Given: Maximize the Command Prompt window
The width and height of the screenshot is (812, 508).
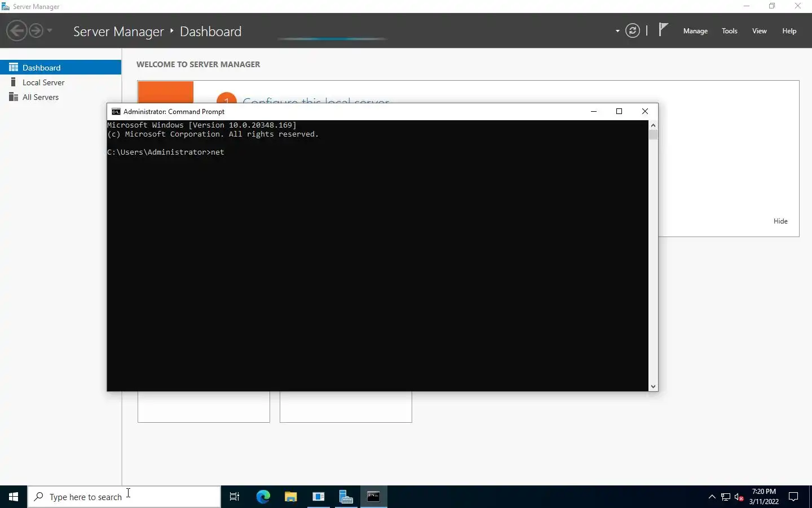Looking at the screenshot, I should [x=619, y=111].
